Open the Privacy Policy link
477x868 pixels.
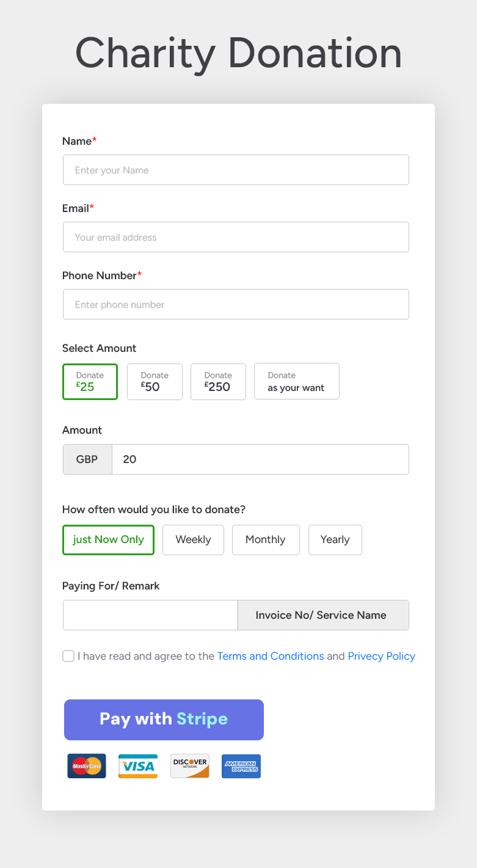coord(381,656)
